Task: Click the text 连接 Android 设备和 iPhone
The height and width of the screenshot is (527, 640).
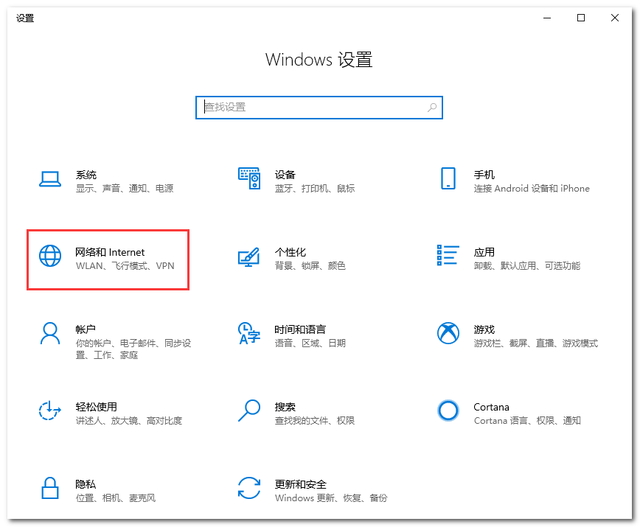Action: pyautogui.click(x=532, y=188)
